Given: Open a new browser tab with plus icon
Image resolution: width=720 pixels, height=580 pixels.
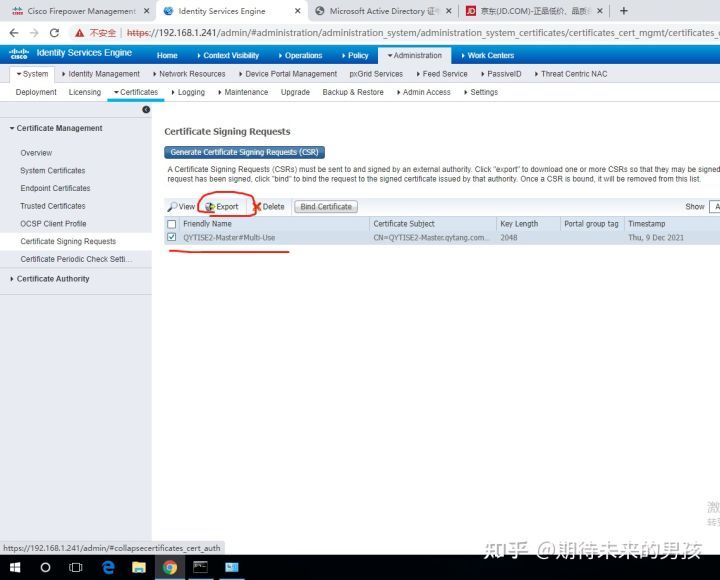Looking at the screenshot, I should (623, 11).
